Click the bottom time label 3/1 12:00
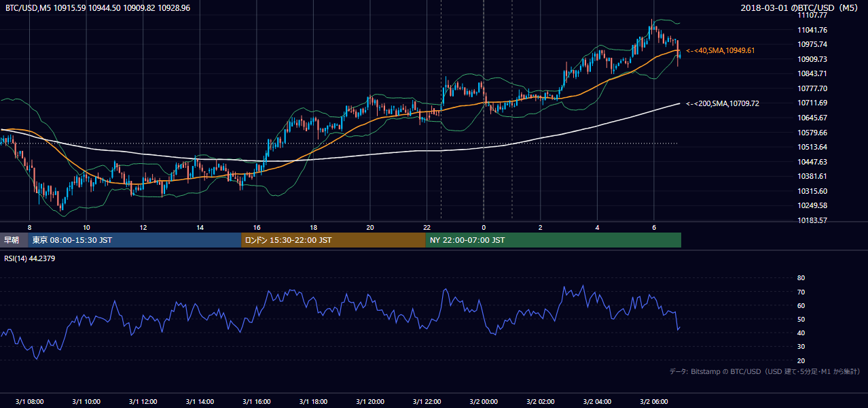868x408 pixels. pos(143,401)
